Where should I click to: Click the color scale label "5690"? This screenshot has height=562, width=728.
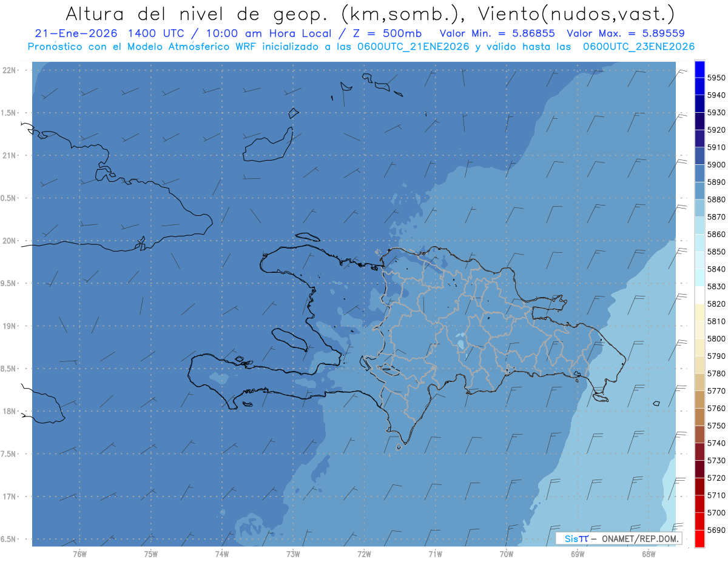pos(716,530)
